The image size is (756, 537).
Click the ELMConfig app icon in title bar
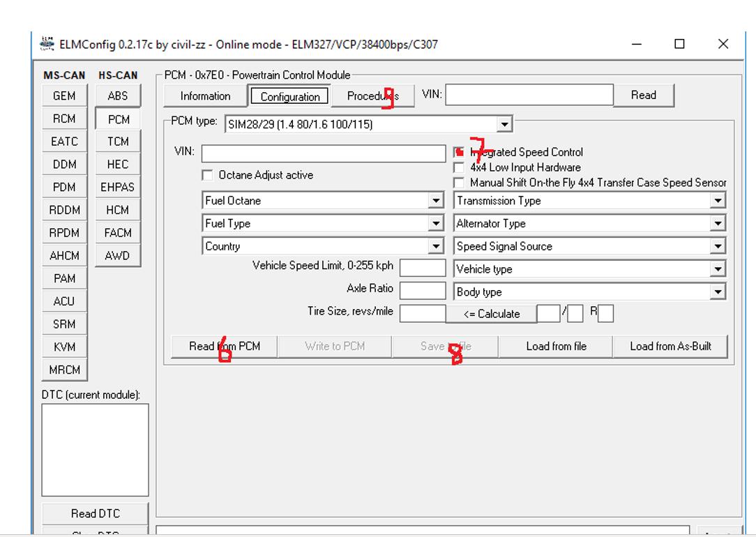47,44
